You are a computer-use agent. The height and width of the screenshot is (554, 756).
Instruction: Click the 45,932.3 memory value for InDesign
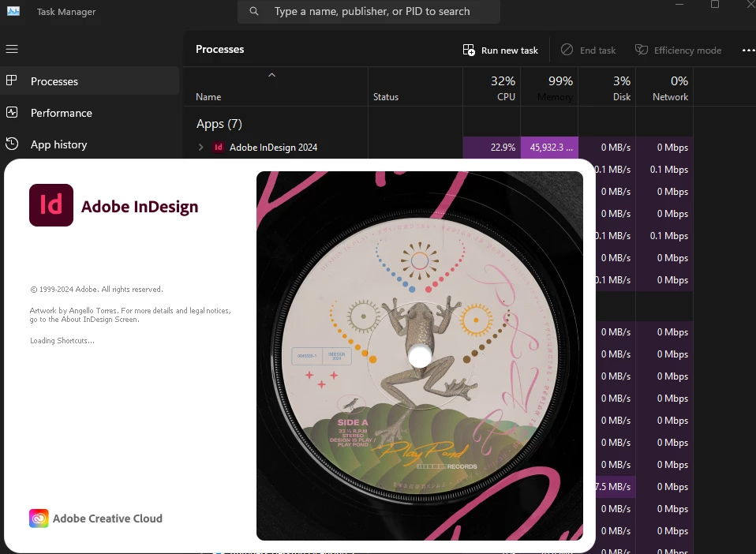[x=549, y=148]
